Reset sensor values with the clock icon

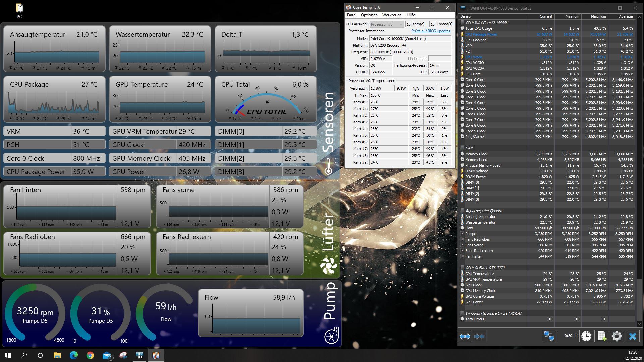pyautogui.click(x=586, y=336)
